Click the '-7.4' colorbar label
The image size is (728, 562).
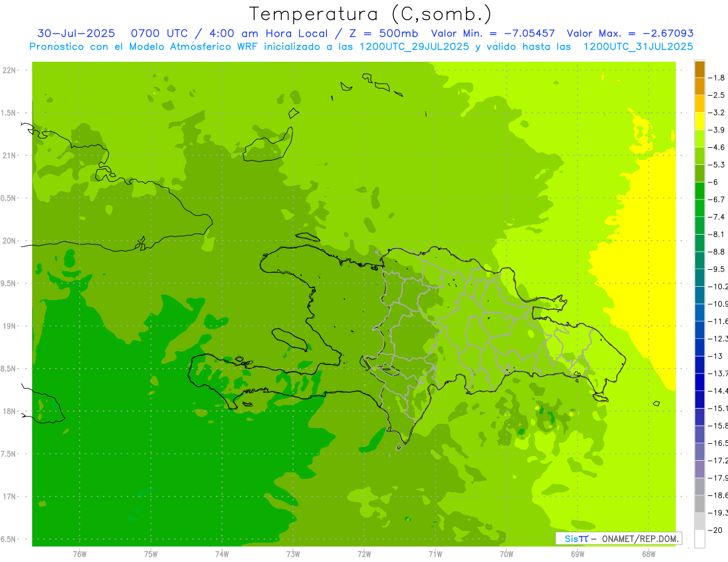coord(717,217)
